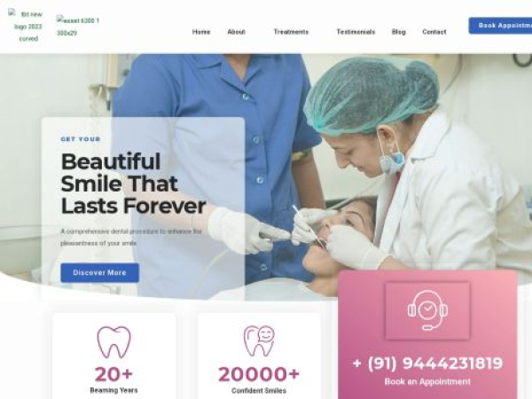
Task: Go to the Testimonials page
Action: 356,32
